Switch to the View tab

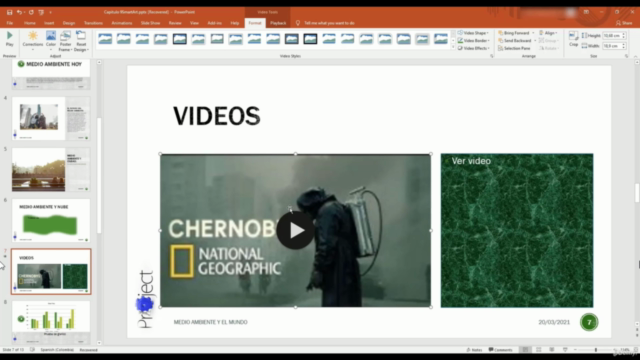point(194,23)
